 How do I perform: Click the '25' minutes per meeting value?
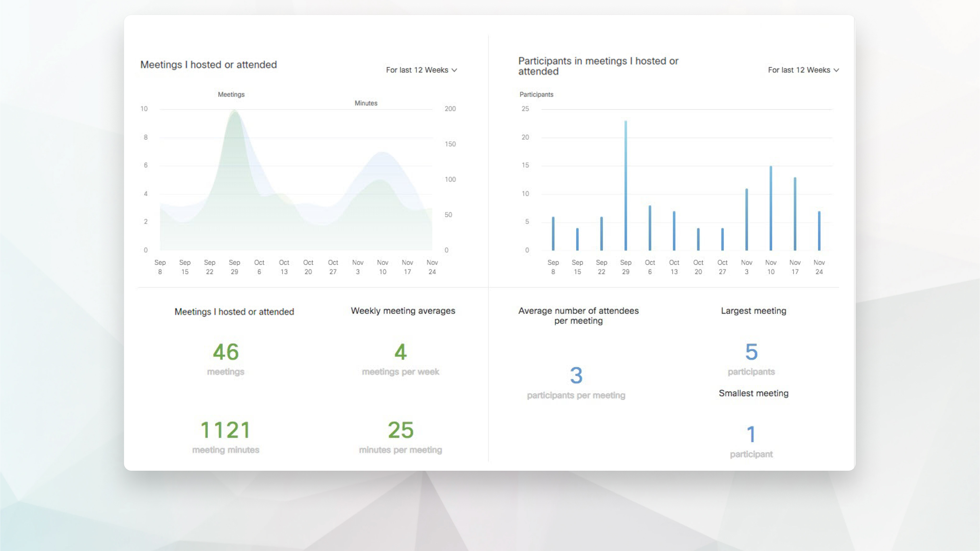401,430
